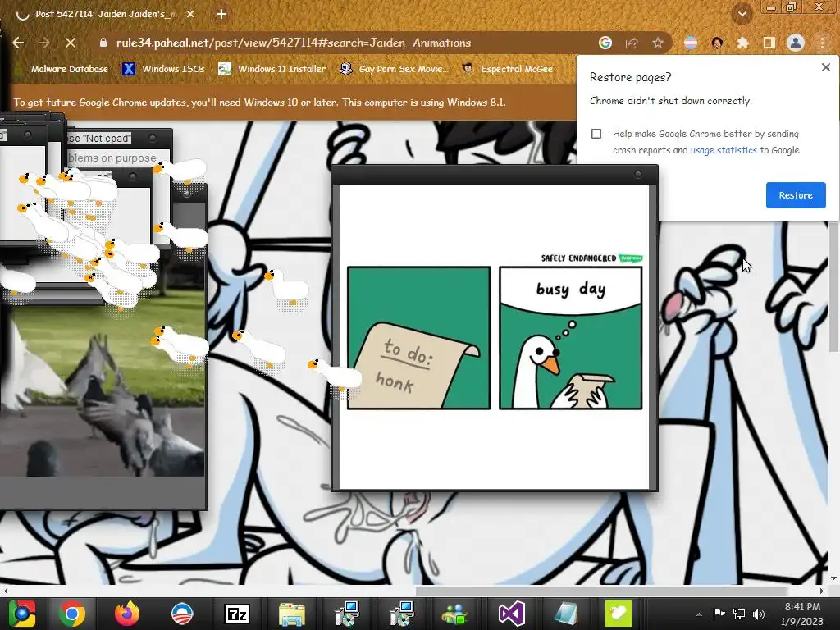Click the striped flag extension icon

691,43
